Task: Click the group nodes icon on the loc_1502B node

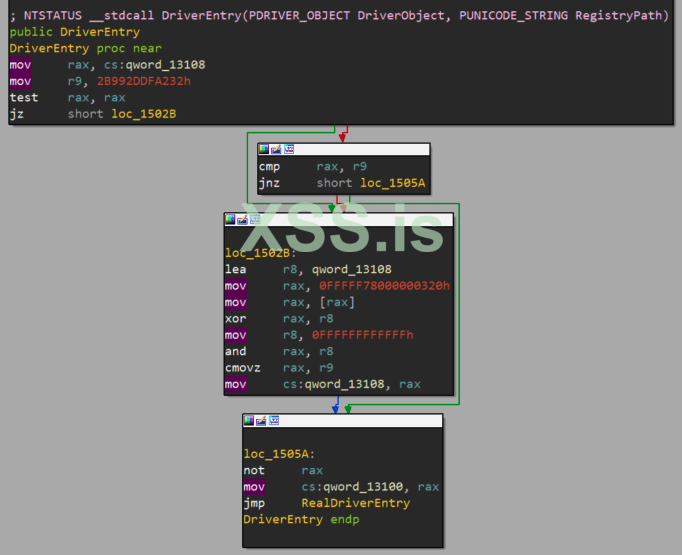Action: pos(255,220)
